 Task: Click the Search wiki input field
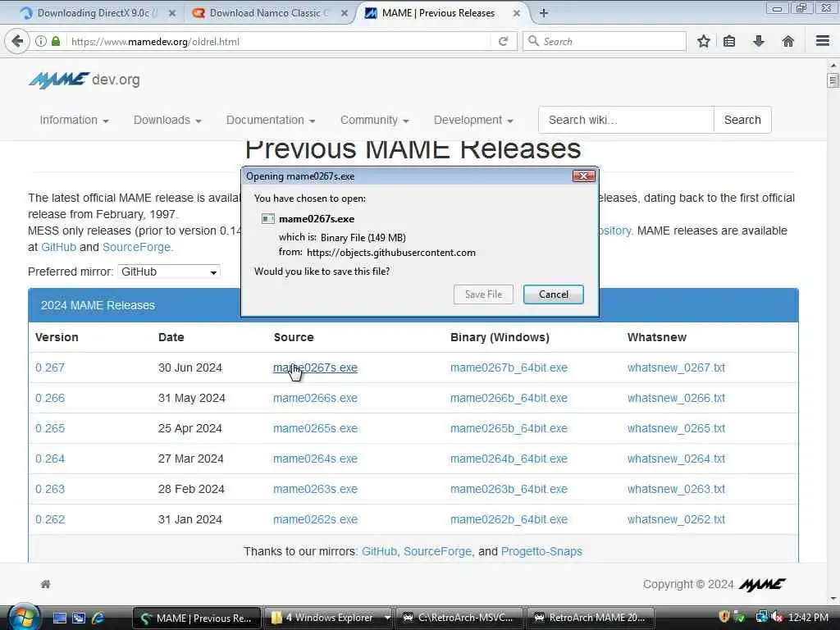tap(626, 120)
